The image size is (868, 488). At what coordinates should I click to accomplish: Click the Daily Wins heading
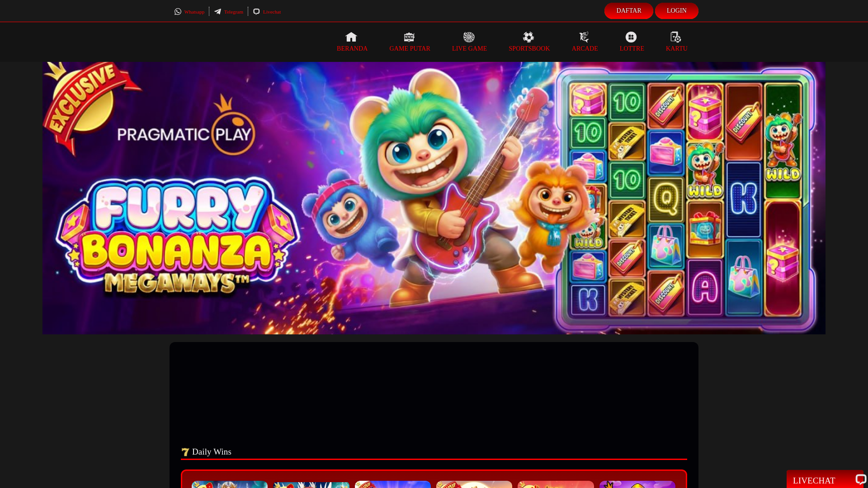click(x=212, y=452)
